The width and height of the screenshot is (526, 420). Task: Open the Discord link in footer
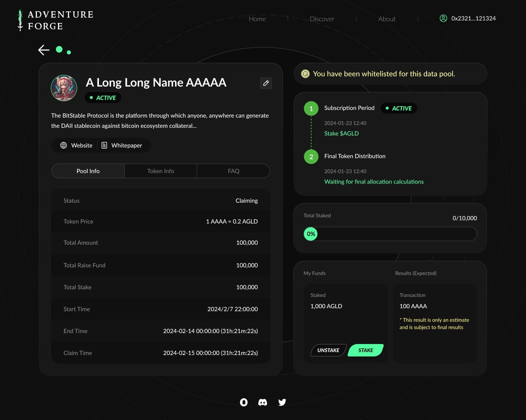(x=263, y=402)
